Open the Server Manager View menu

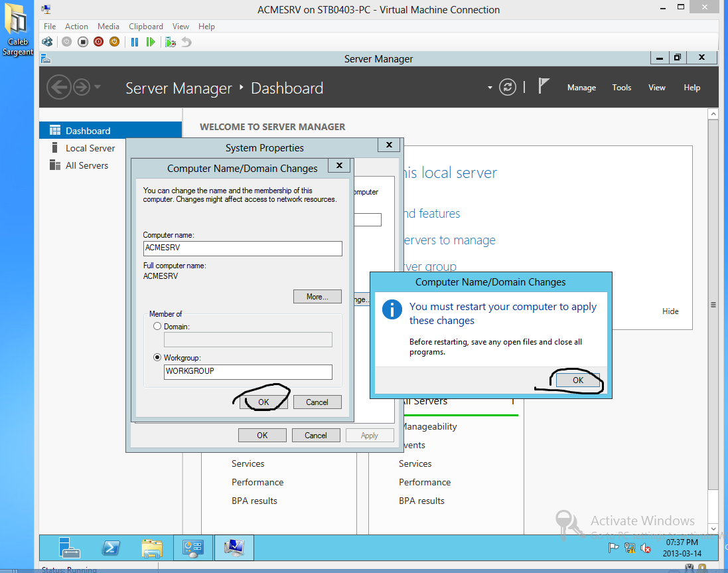tap(656, 88)
